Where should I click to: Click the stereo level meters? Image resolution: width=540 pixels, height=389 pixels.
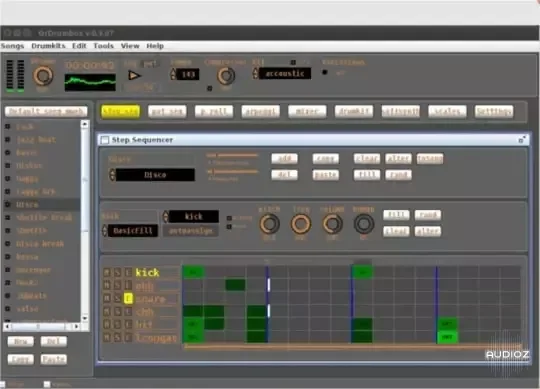click(15, 76)
